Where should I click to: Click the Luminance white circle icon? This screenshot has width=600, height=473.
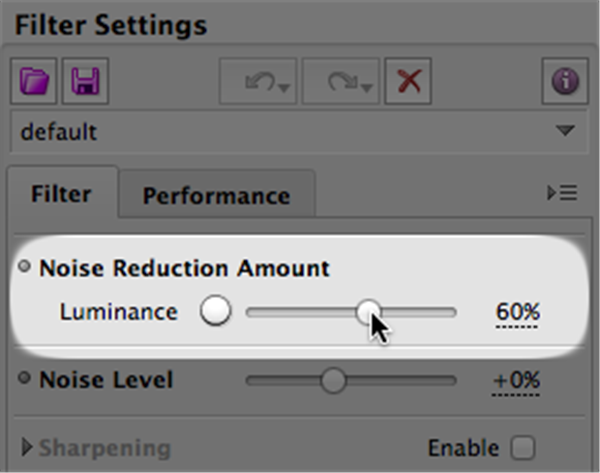pos(214,312)
